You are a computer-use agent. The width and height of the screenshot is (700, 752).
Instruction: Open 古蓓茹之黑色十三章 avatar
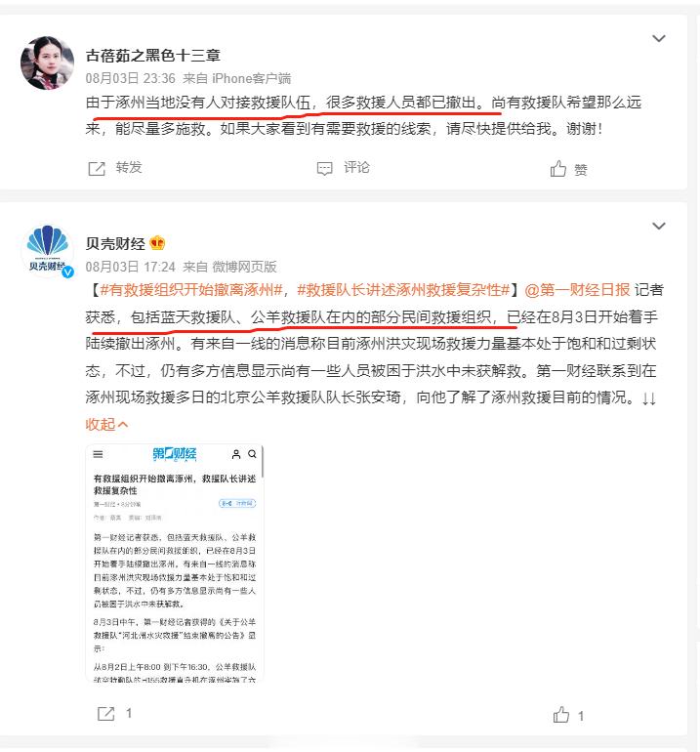click(47, 63)
